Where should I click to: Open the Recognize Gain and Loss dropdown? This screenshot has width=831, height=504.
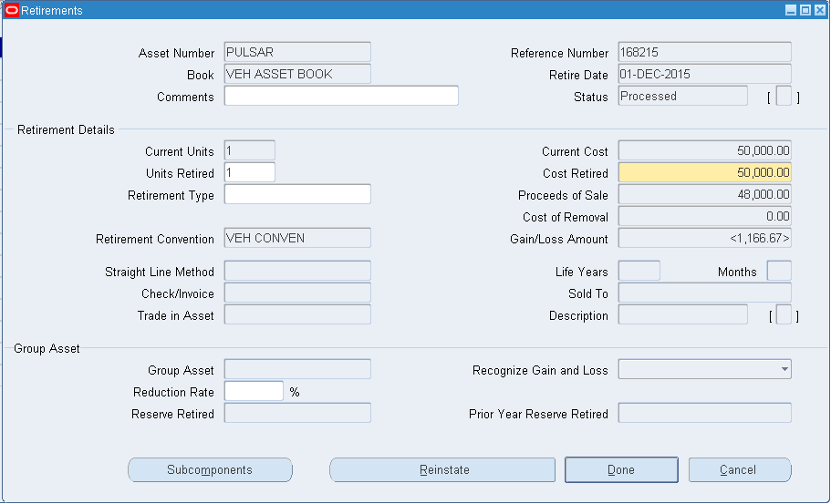pos(784,369)
